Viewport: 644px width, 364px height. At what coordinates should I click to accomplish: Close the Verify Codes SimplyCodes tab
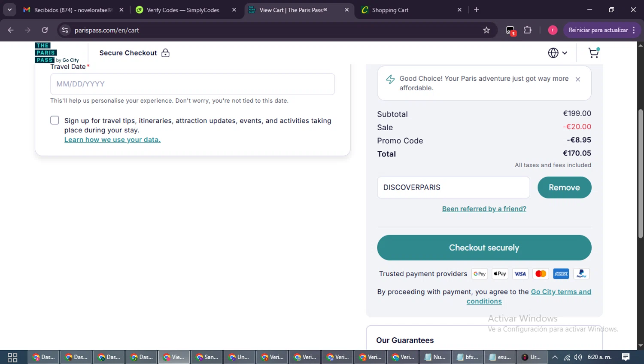[234, 10]
